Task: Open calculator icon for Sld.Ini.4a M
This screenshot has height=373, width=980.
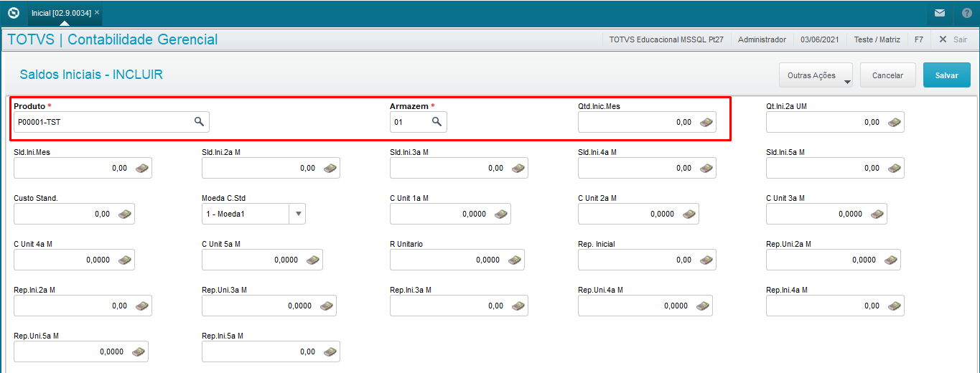Action: click(x=707, y=169)
